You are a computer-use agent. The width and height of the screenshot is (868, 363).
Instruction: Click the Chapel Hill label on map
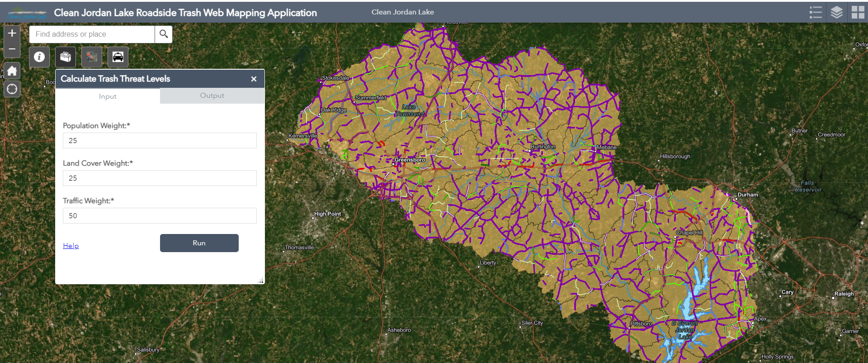(x=689, y=233)
